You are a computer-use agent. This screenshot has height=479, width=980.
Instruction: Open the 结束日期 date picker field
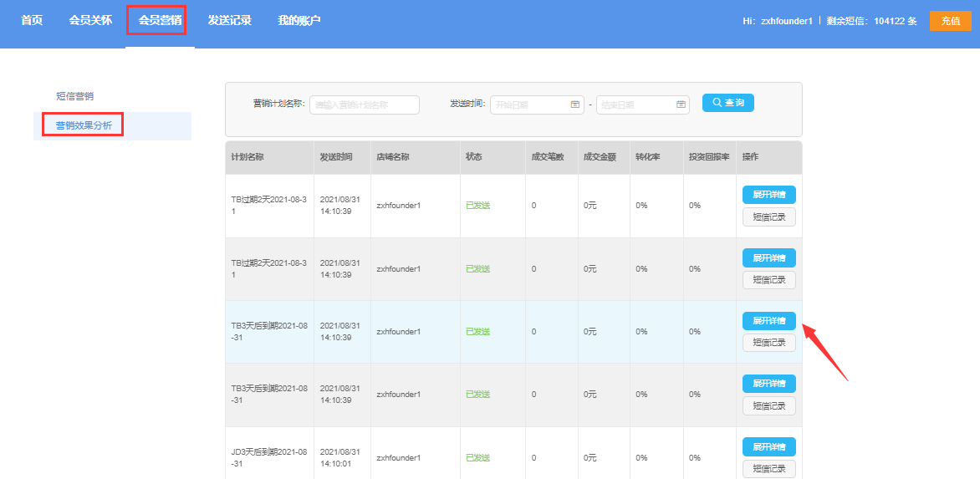coord(643,105)
